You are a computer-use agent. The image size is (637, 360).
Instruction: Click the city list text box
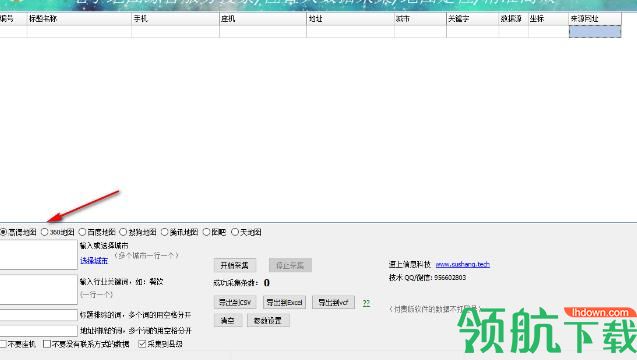pyautogui.click(x=39, y=254)
